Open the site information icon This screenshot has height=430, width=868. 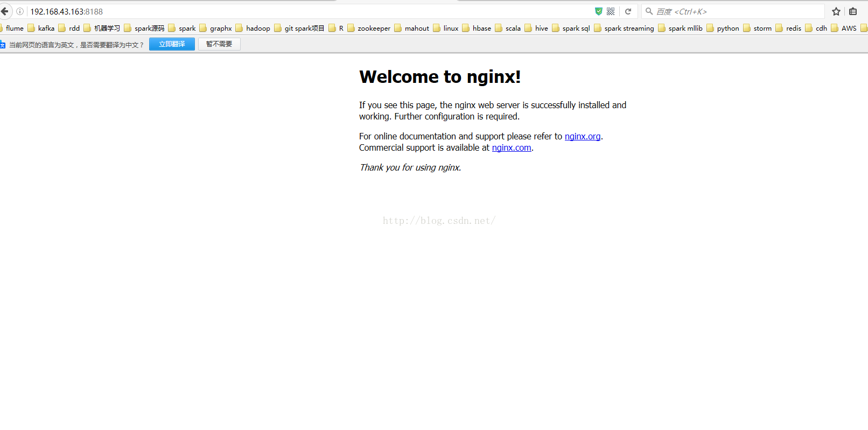pos(20,11)
